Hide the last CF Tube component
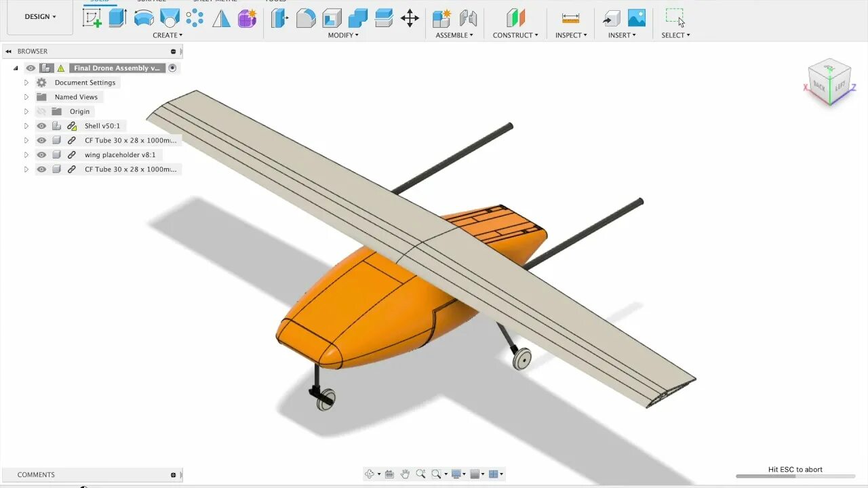The height and width of the screenshot is (488, 868). tap(41, 169)
